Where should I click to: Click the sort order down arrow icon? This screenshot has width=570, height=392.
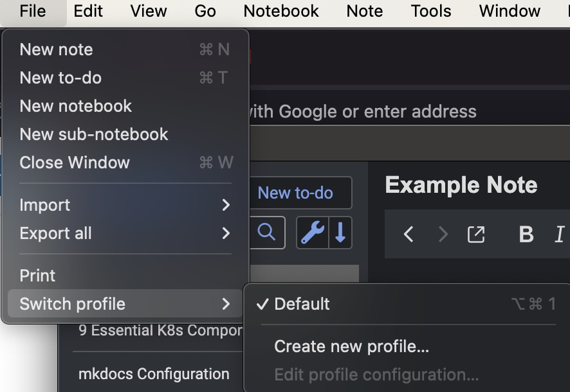[340, 233]
